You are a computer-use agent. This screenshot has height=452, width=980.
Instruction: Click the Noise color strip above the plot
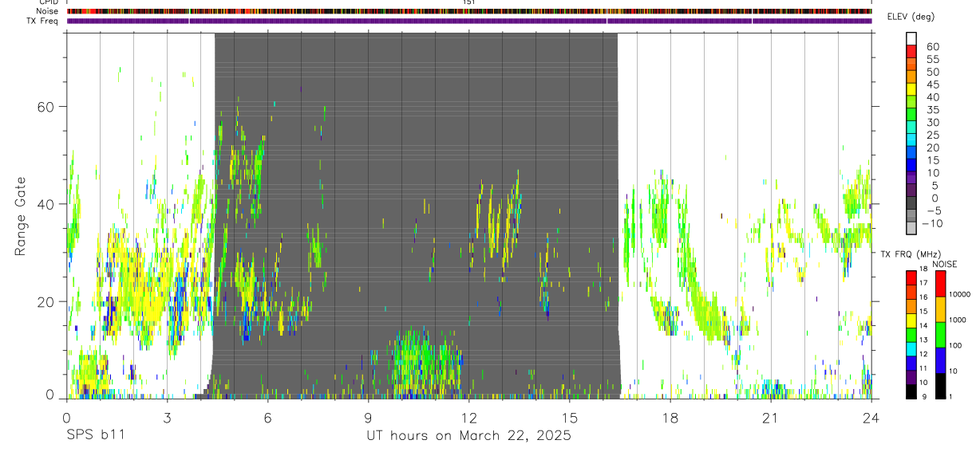(x=469, y=11)
